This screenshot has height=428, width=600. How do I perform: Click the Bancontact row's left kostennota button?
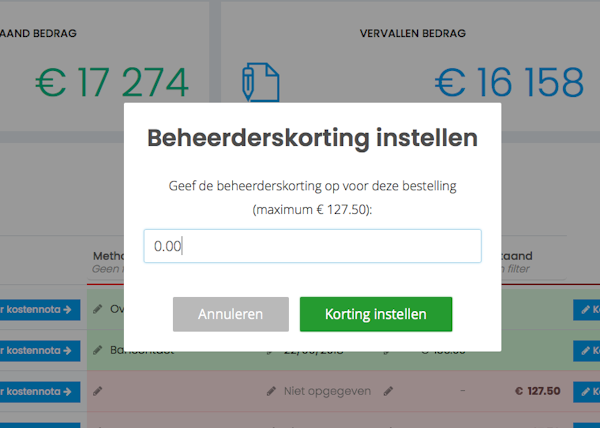[40, 350]
